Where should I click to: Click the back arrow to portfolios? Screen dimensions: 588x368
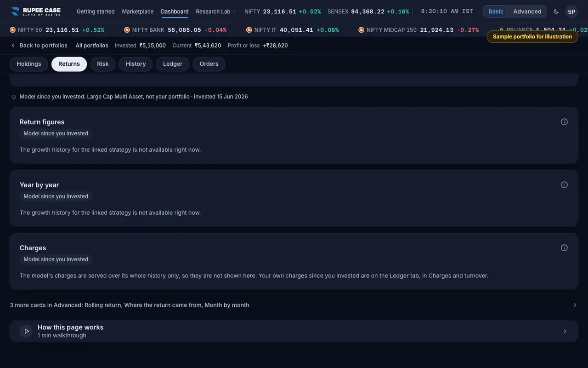point(13,46)
